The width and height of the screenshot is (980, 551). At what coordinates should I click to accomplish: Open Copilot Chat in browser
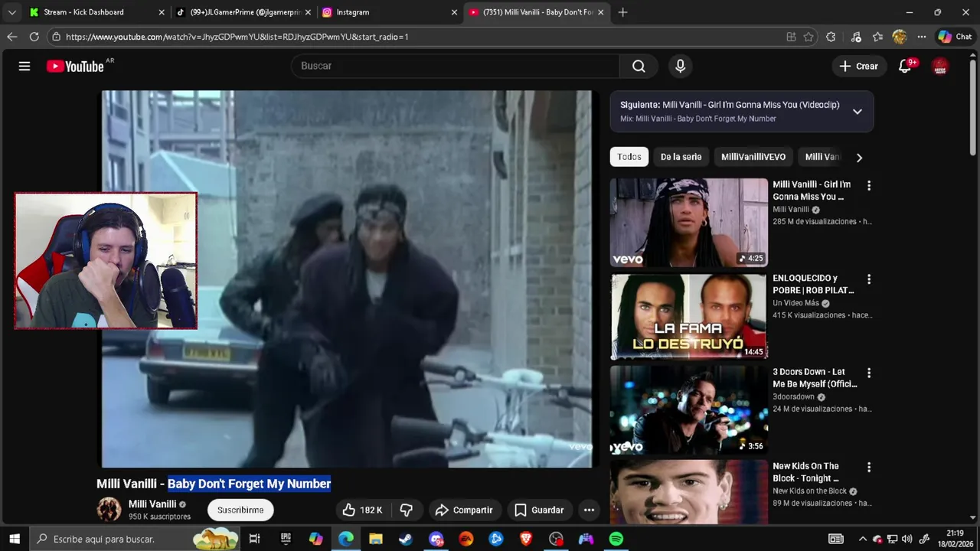pos(955,37)
